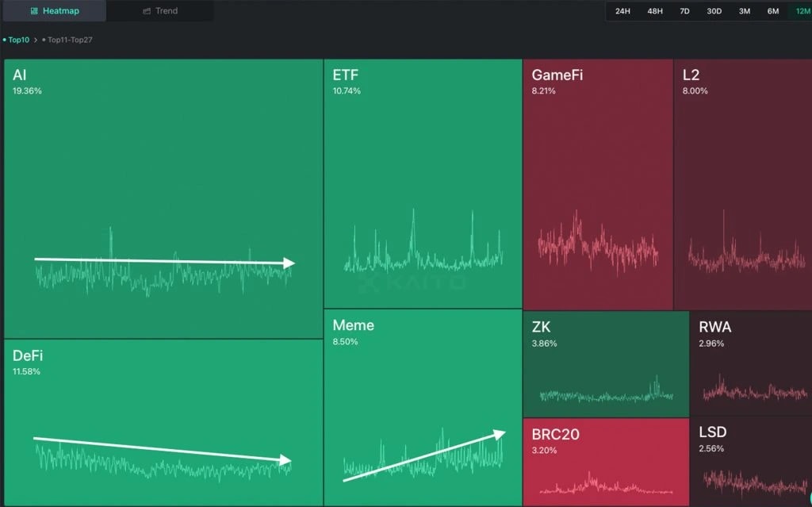Screen dimensions: 812x507
Task: Select the Top10 breadcrumb filter
Action: click(x=17, y=38)
